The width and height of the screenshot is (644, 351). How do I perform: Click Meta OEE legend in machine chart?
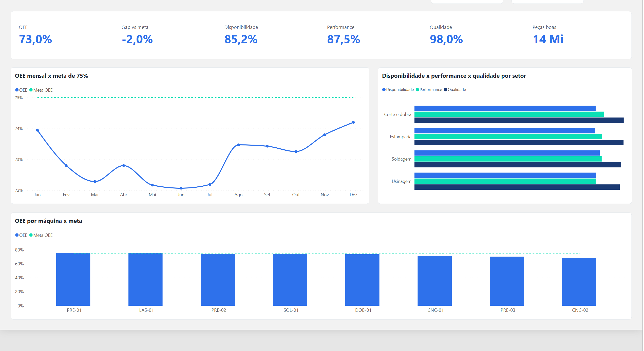pos(41,235)
